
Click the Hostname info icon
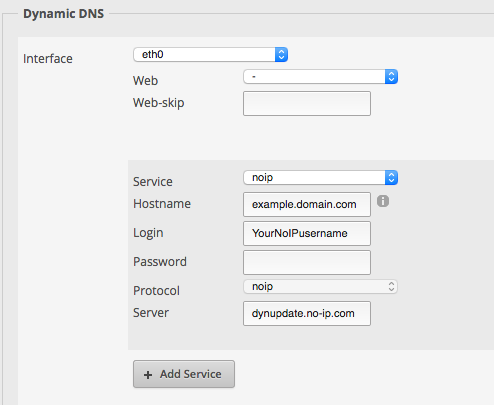point(383,201)
